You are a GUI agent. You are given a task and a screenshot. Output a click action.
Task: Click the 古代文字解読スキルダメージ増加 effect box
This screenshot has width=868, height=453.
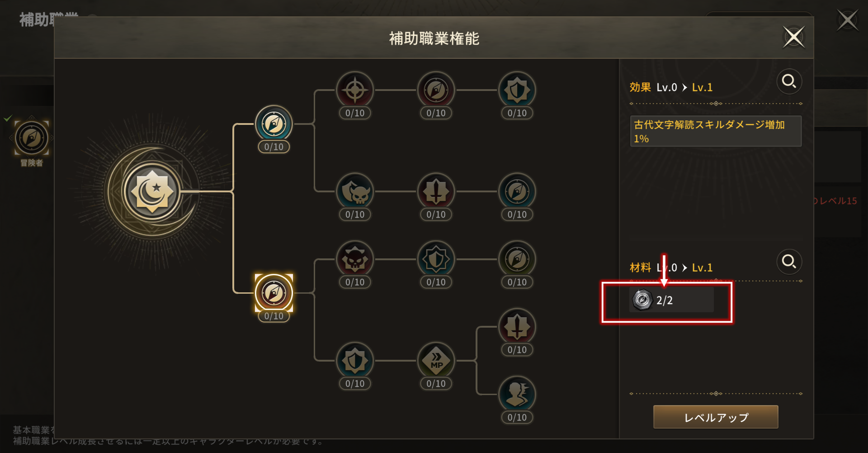(x=716, y=131)
